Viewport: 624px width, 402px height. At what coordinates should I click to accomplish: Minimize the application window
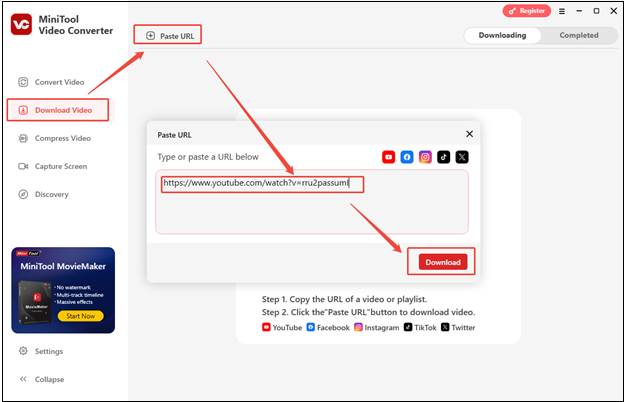[579, 11]
